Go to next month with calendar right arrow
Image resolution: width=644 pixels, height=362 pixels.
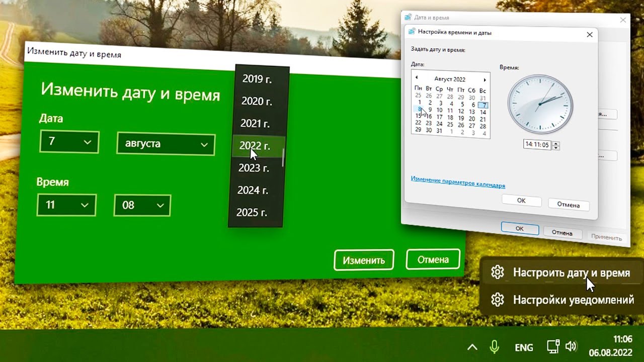tap(485, 80)
